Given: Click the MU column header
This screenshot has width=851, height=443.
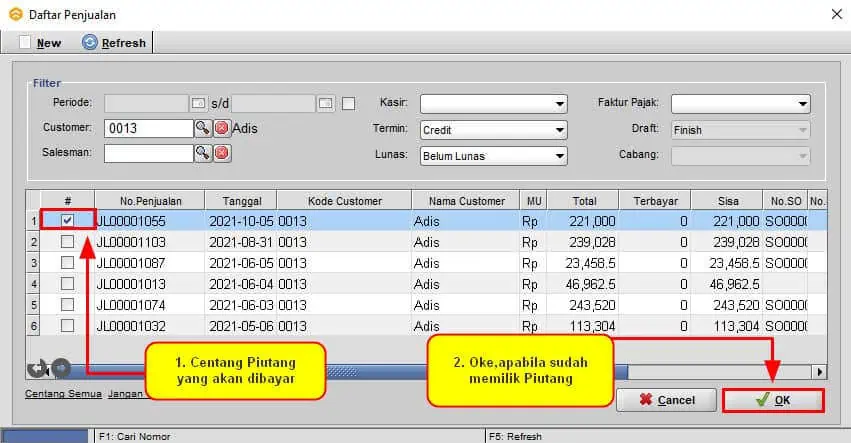Looking at the screenshot, I should 534,201.
